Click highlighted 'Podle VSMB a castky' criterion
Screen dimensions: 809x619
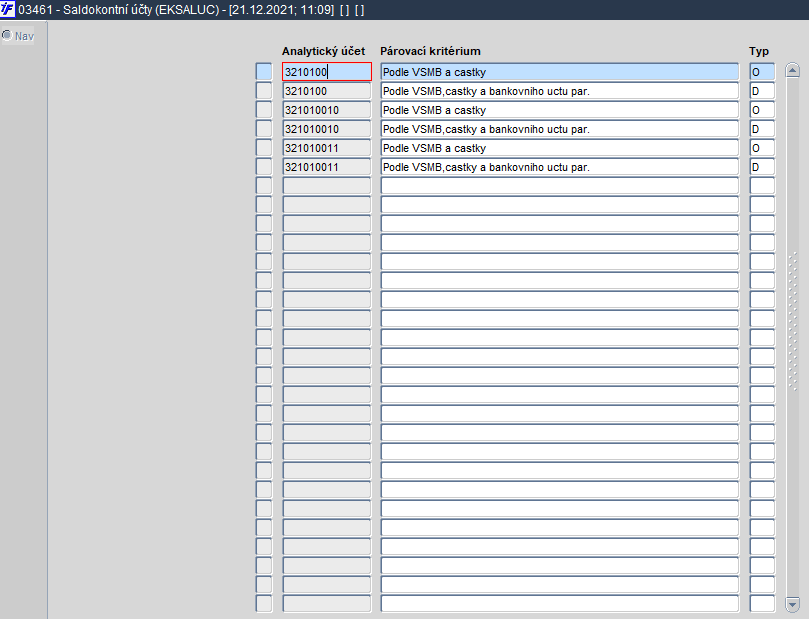pos(560,72)
